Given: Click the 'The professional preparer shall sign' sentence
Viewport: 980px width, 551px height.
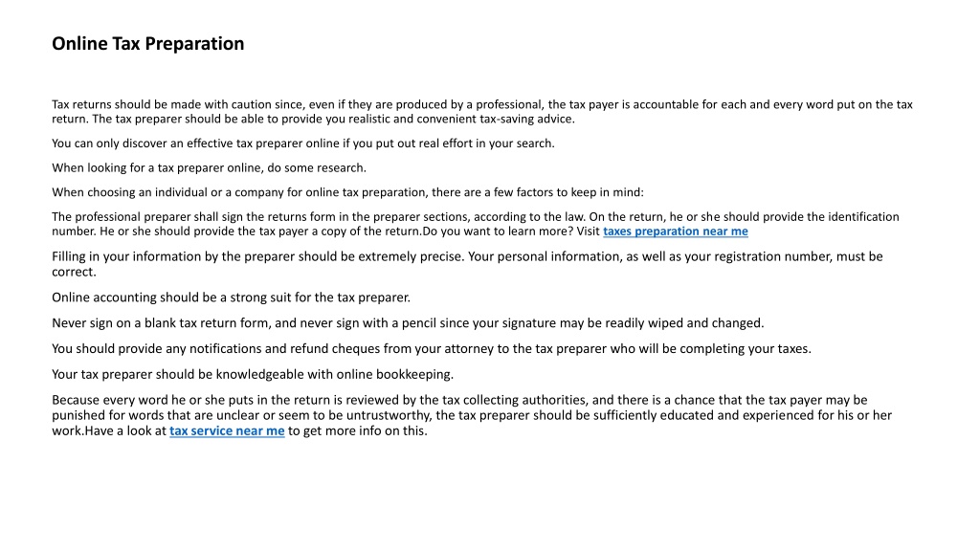Looking at the screenshot, I should click(x=319, y=217).
